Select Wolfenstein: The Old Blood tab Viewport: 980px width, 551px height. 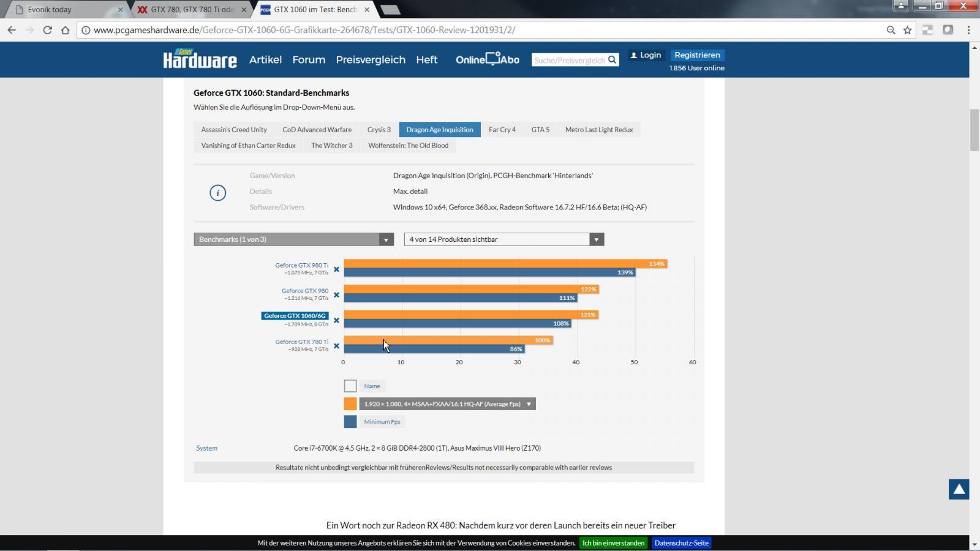point(408,146)
